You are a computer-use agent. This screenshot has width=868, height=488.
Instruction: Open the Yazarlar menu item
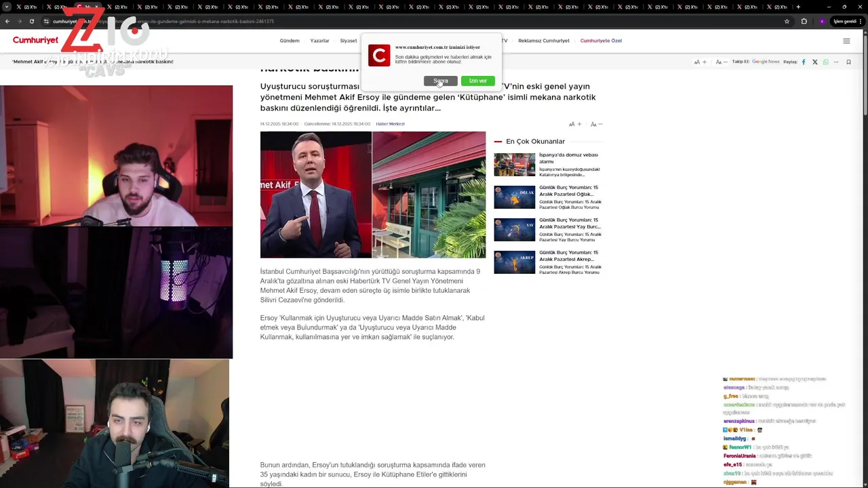[x=319, y=41]
